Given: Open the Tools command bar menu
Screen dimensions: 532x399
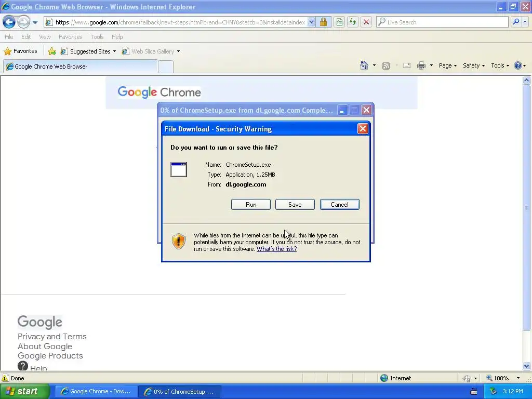Looking at the screenshot, I should click(x=500, y=65).
